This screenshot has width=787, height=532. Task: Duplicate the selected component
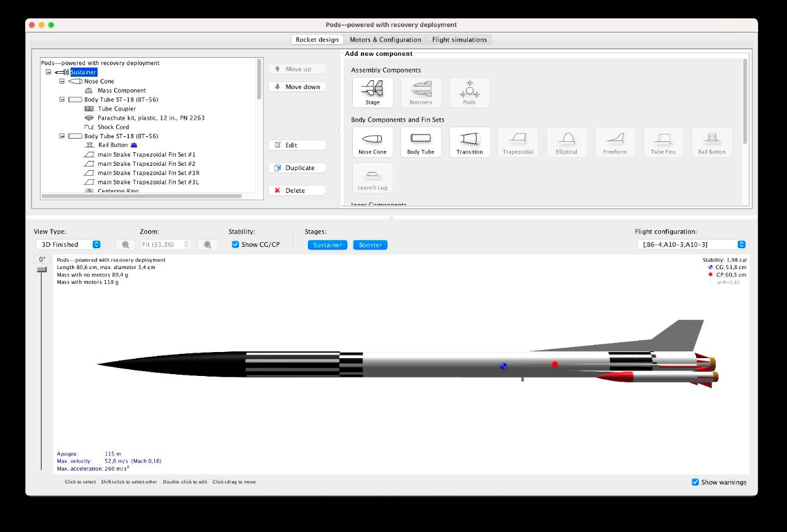tap(298, 168)
